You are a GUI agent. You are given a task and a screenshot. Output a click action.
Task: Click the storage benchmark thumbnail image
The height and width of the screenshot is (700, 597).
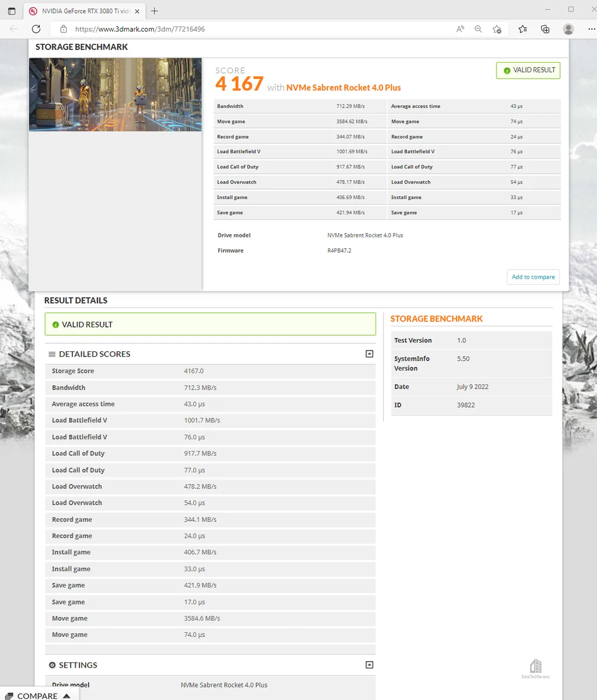tap(115, 95)
